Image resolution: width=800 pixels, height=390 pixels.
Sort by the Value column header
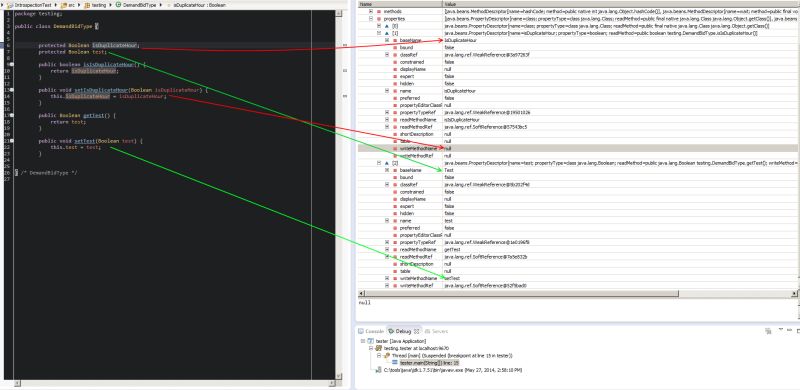click(620, 4)
